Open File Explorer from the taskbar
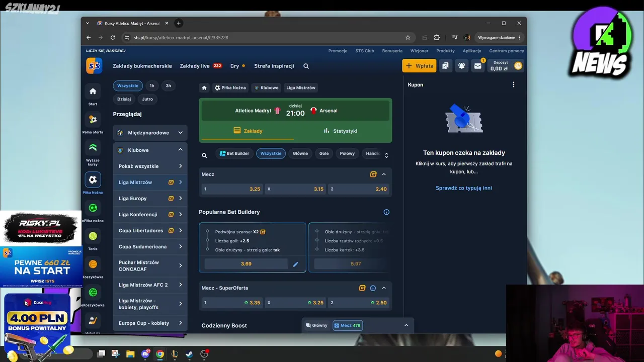644x362 pixels. point(130,354)
